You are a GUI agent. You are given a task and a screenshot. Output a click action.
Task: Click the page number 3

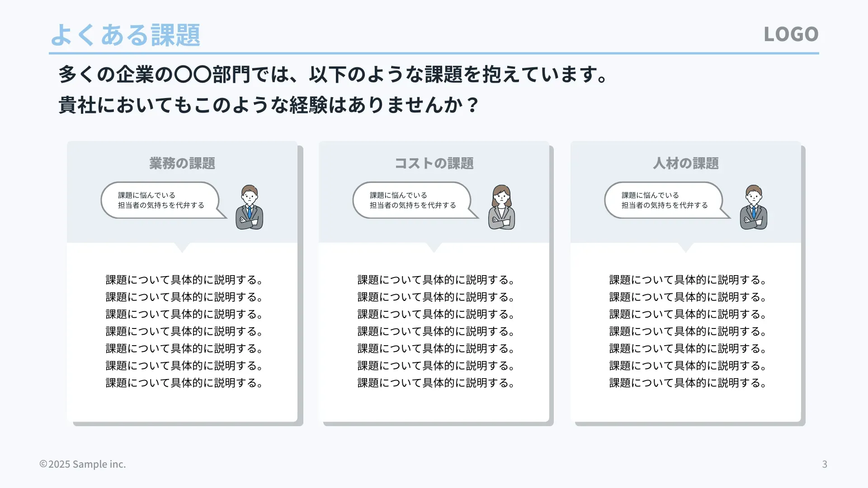[825, 464]
